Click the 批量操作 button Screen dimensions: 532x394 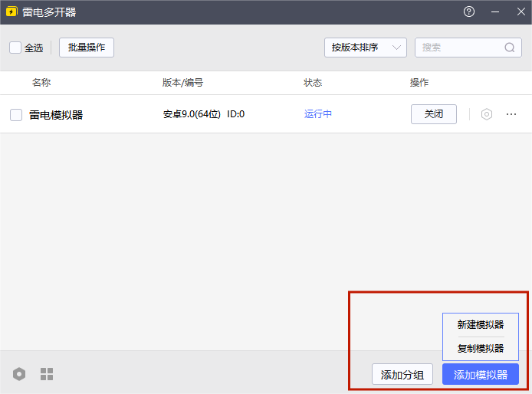tap(87, 48)
